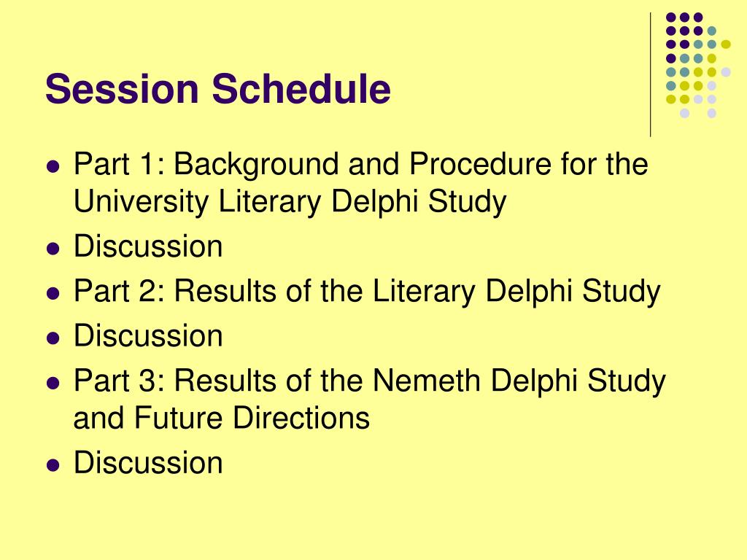Click the Session Schedule title

[217, 88]
